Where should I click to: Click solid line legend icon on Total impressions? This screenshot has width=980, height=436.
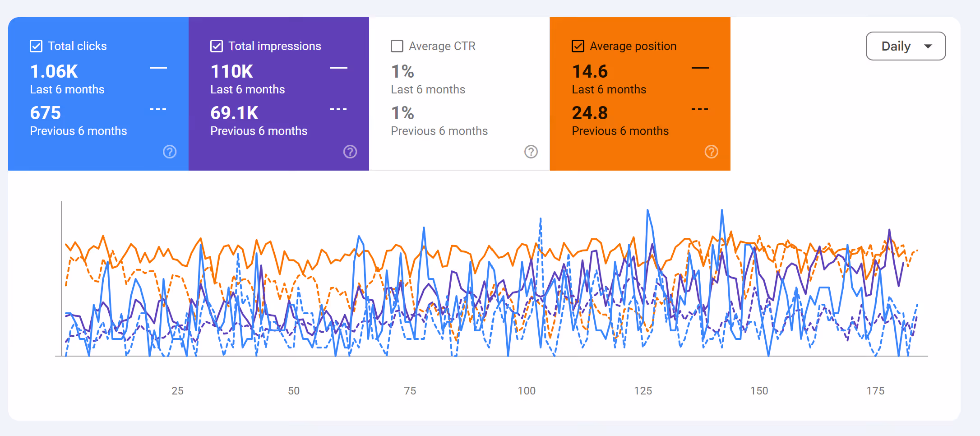point(339,68)
